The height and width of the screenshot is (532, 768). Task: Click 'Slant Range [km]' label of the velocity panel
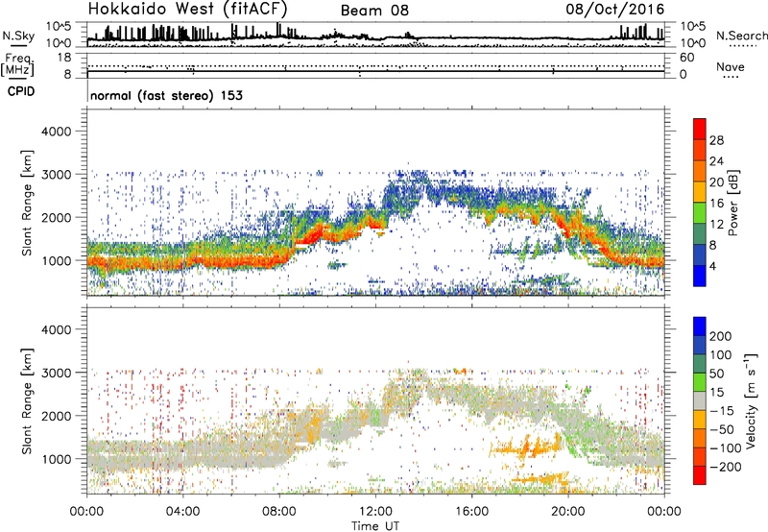pos(27,401)
